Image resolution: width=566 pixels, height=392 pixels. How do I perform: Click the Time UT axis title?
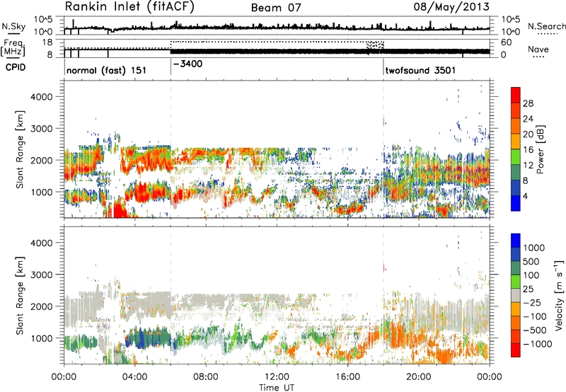tap(277, 388)
